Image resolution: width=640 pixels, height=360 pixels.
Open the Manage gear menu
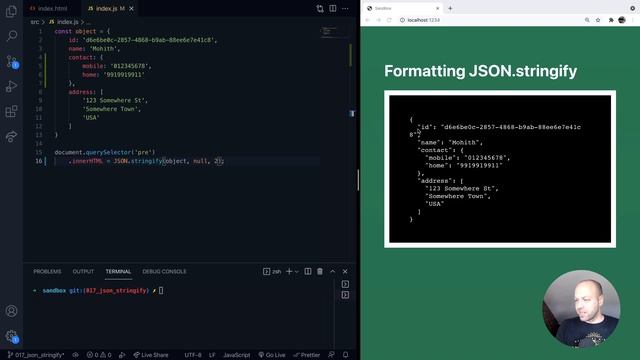tap(11, 336)
